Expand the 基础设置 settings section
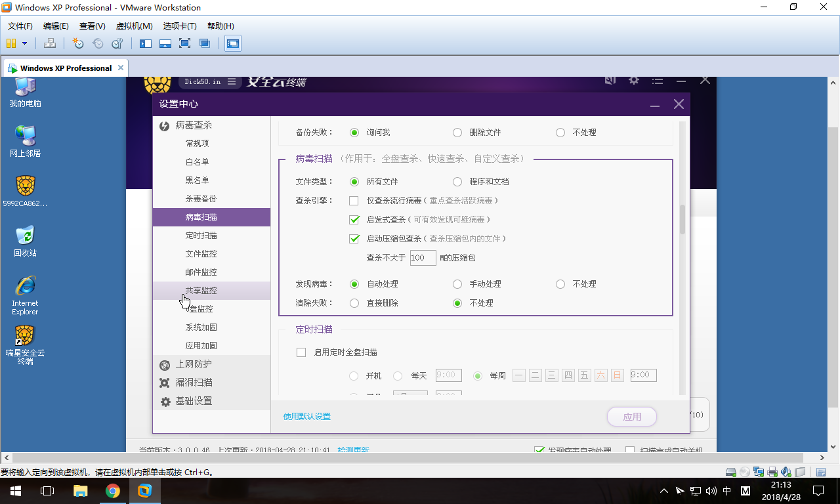This screenshot has height=504, width=840. click(x=194, y=401)
